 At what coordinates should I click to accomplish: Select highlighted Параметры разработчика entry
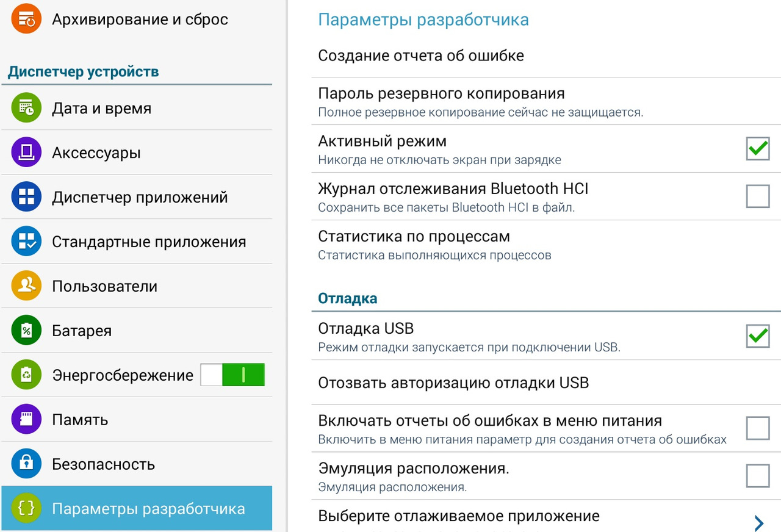click(x=137, y=509)
